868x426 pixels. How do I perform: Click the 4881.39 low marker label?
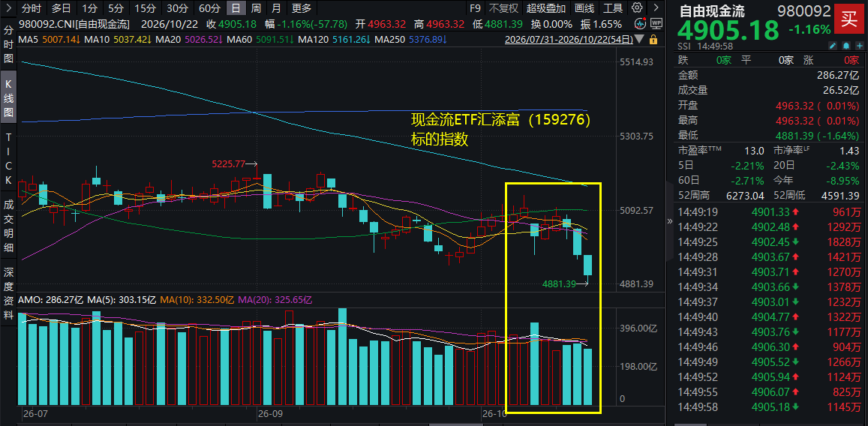point(559,283)
